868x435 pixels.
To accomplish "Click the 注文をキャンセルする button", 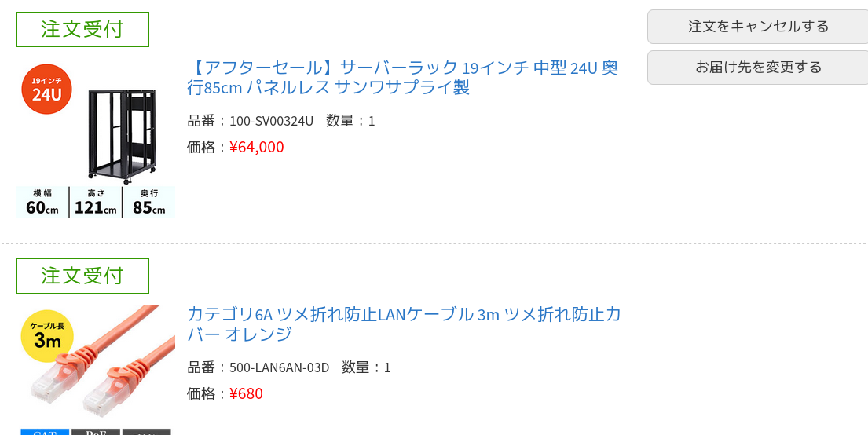I will click(757, 27).
